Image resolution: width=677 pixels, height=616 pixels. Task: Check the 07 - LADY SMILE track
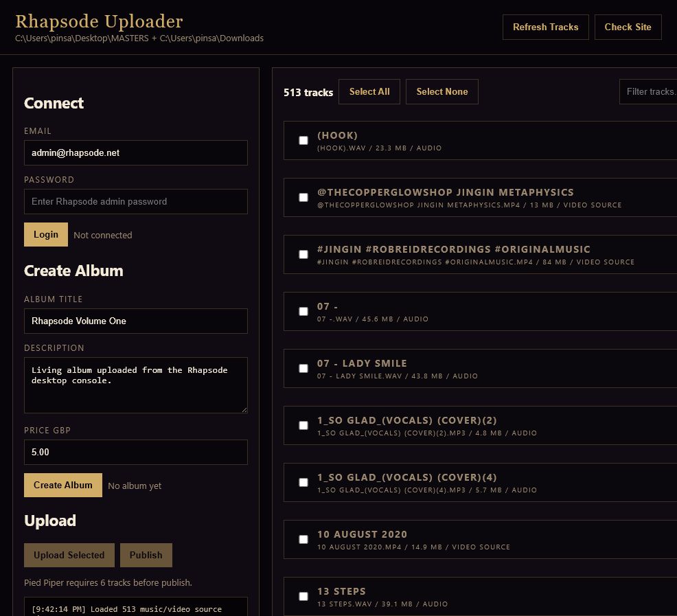click(x=303, y=369)
